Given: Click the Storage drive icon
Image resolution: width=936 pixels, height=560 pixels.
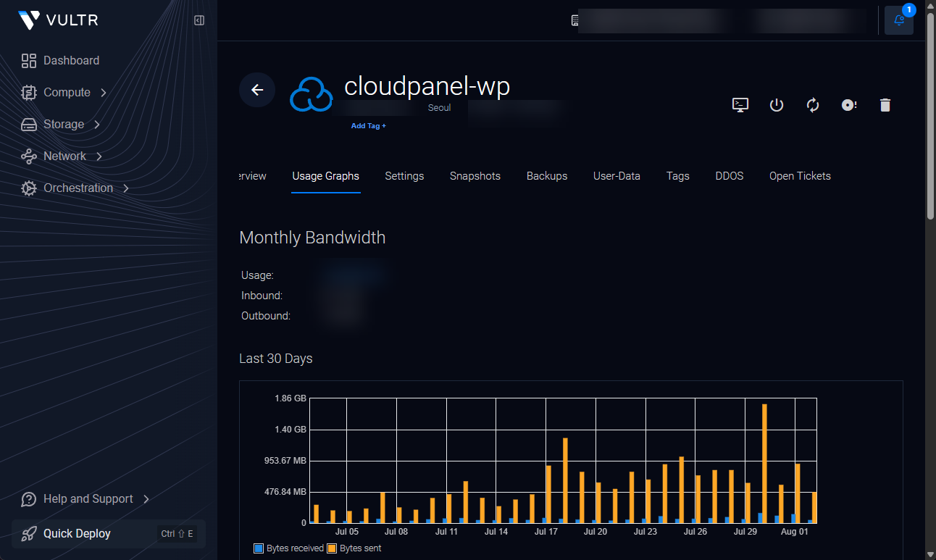Looking at the screenshot, I should pos(29,125).
